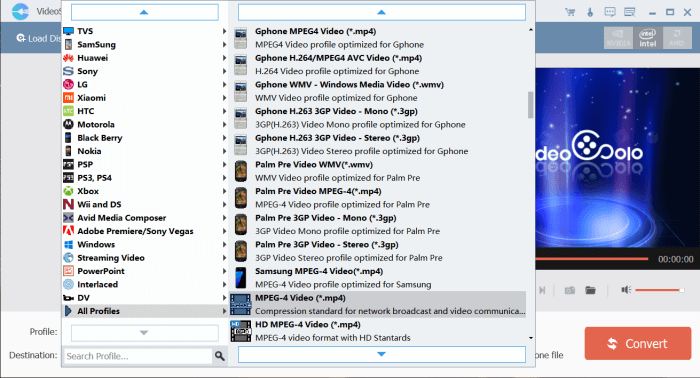Click the MPEG-4 Video filmstrip thumbnail icon
Viewport: 700px width, 378px height.
(x=241, y=304)
